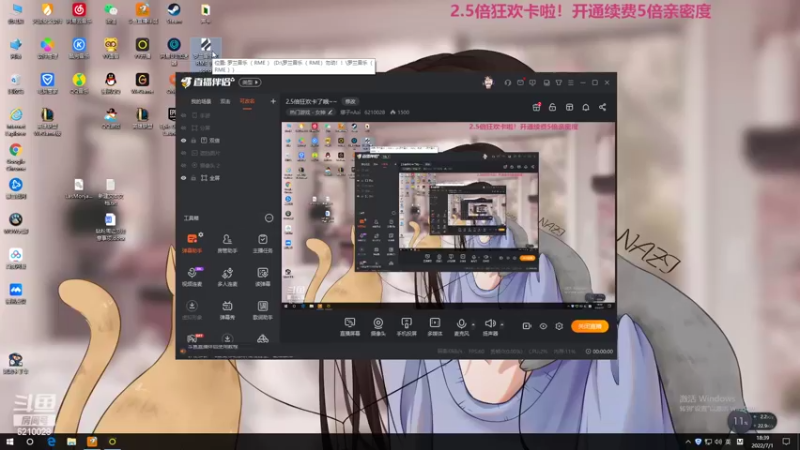Click the layout box icon above preview

569,107
